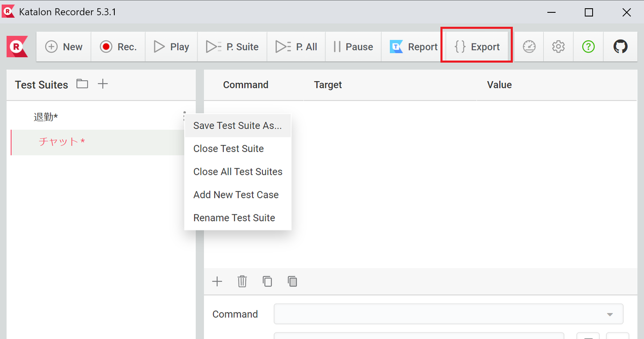Click the Katalon Recorder logo in toolbar
The image size is (644, 339).
click(17, 47)
